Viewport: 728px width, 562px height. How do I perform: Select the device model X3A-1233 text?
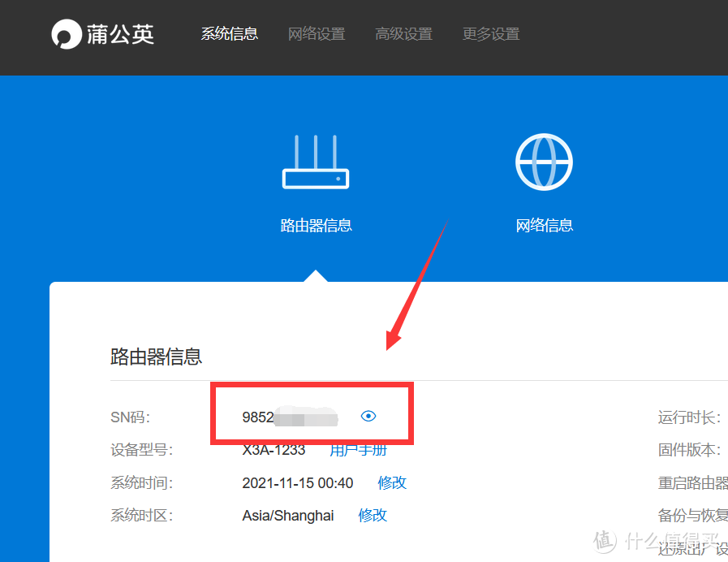click(x=274, y=449)
